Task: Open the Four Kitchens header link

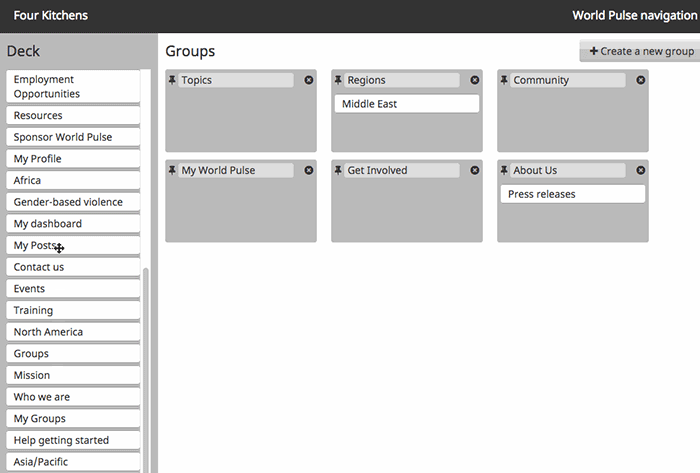Action: (51, 15)
